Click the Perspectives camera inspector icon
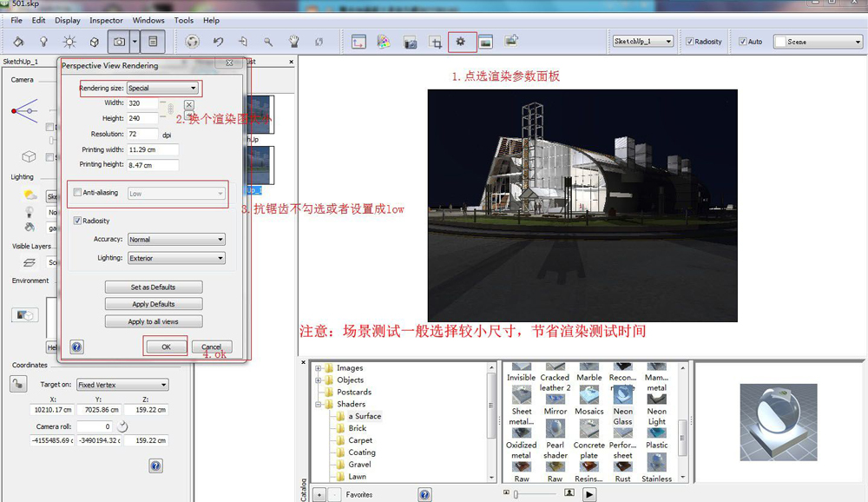The width and height of the screenshot is (868, 502). (x=120, y=41)
